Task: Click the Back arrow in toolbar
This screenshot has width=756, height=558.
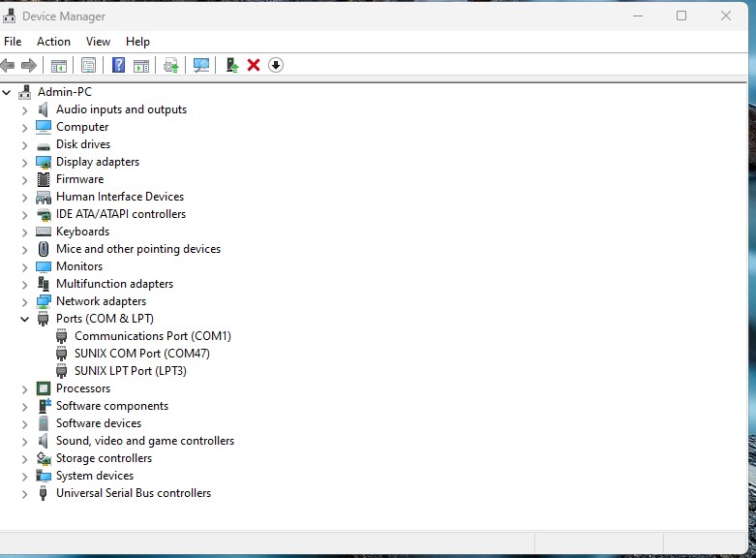Action: coord(9,65)
